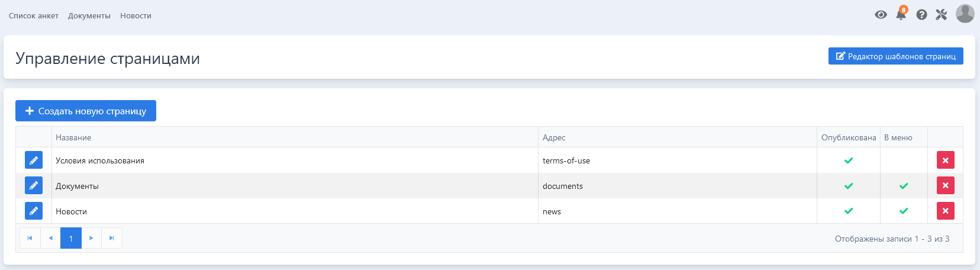Viewport: 980px width, 270px height.
Task: Open the notifications bell
Action: pos(901,15)
